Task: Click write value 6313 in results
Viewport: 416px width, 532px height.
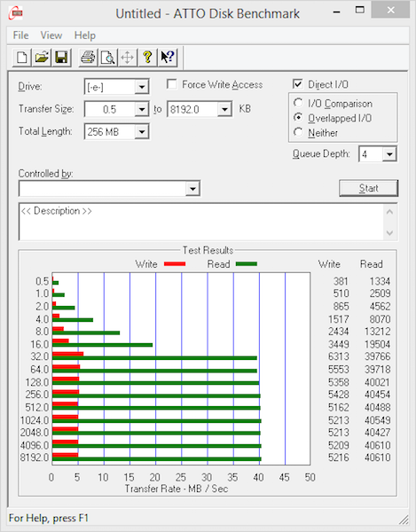Action: point(338,356)
